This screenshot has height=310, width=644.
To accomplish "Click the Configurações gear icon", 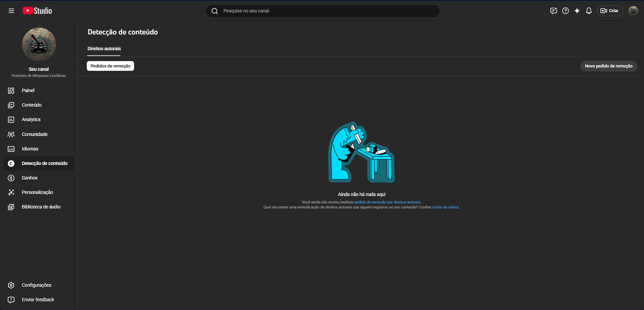I will tap(11, 285).
